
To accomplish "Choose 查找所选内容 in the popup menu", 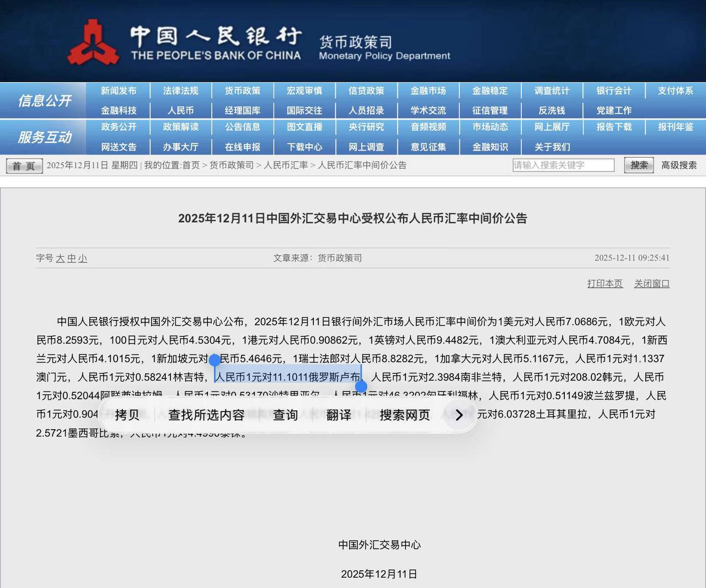I will coord(206,415).
